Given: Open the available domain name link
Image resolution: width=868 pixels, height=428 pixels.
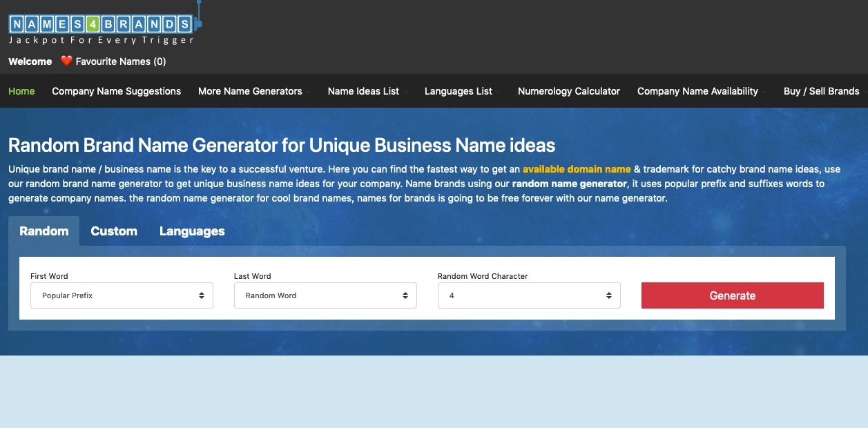Looking at the screenshot, I should (577, 168).
